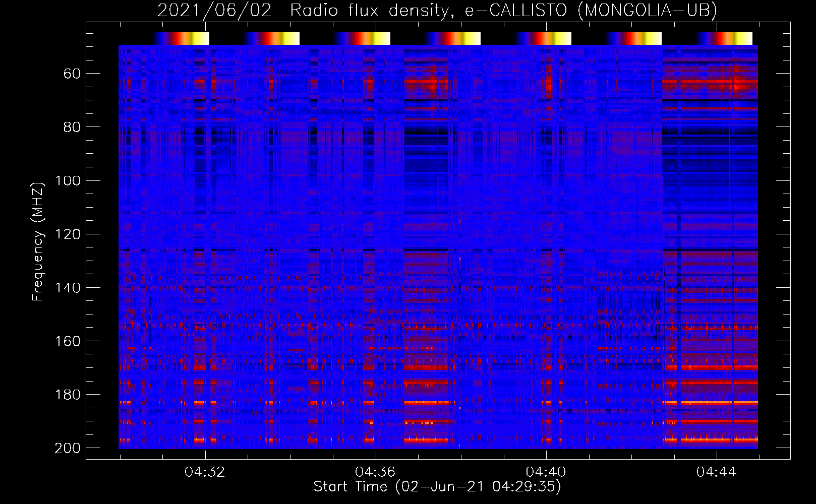The height and width of the screenshot is (504, 816).
Task: Click the plot title 'Radio flux density, e-CALLISTO (MONGOLIA-UB)'
Action: (503, 10)
